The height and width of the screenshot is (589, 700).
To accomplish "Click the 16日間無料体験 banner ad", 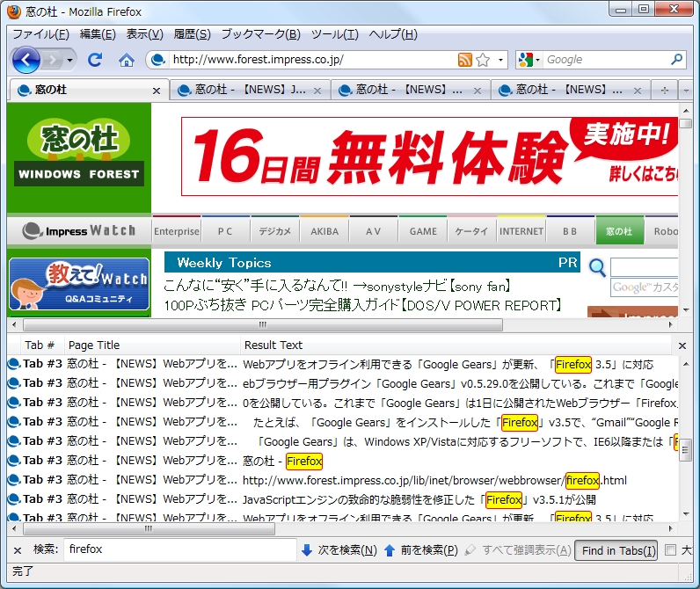I will tap(429, 156).
